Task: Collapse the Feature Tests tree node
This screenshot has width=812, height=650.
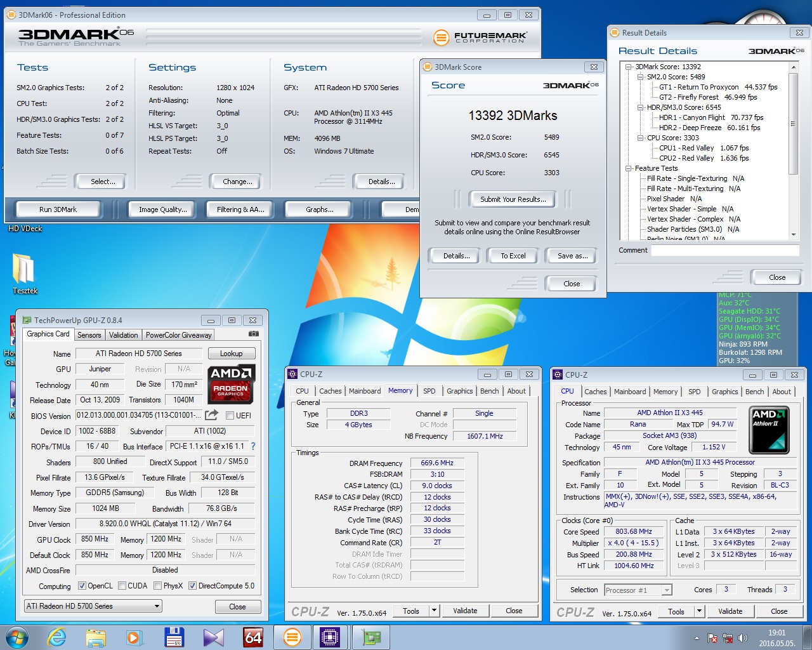Action: (x=629, y=168)
